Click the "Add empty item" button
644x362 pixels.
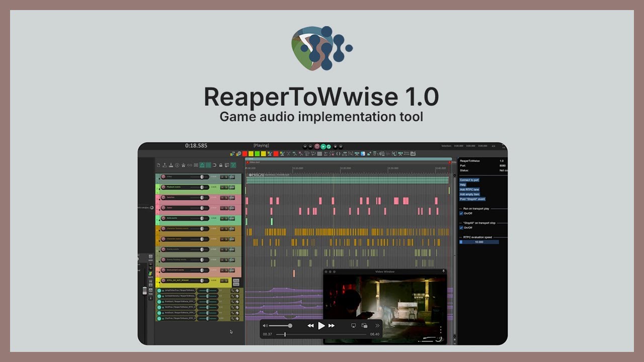point(469,194)
